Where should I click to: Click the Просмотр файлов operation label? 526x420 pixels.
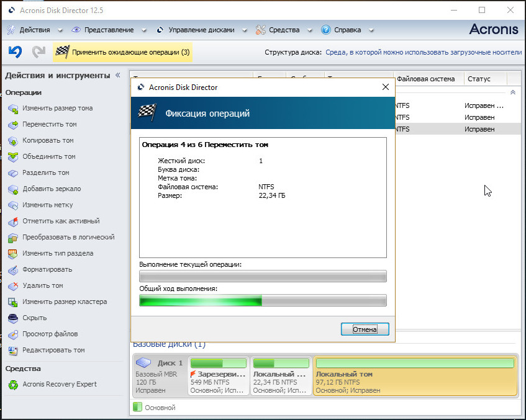(x=50, y=334)
